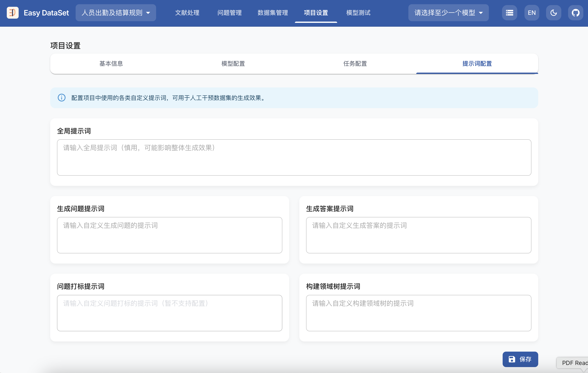Click the 保存 button
This screenshot has width=588, height=373.
(x=520, y=359)
